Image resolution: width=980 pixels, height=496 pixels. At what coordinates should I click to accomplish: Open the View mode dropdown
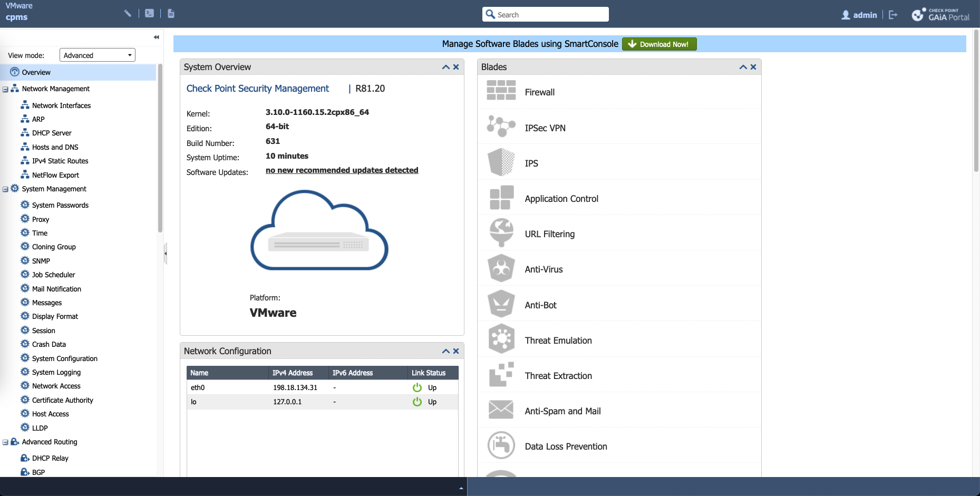pos(98,55)
